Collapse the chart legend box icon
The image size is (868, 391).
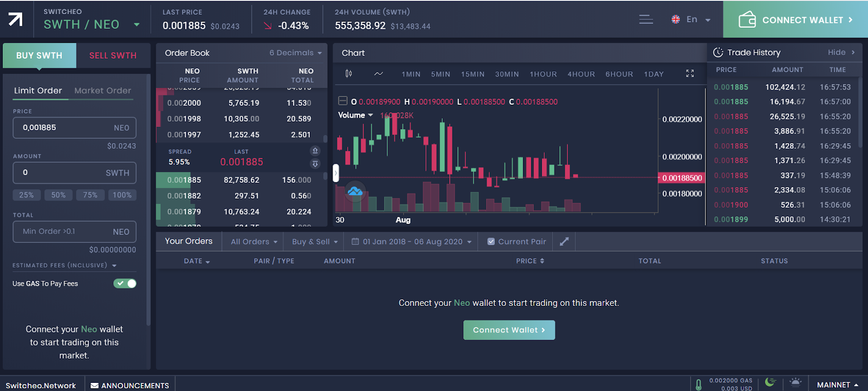(343, 101)
